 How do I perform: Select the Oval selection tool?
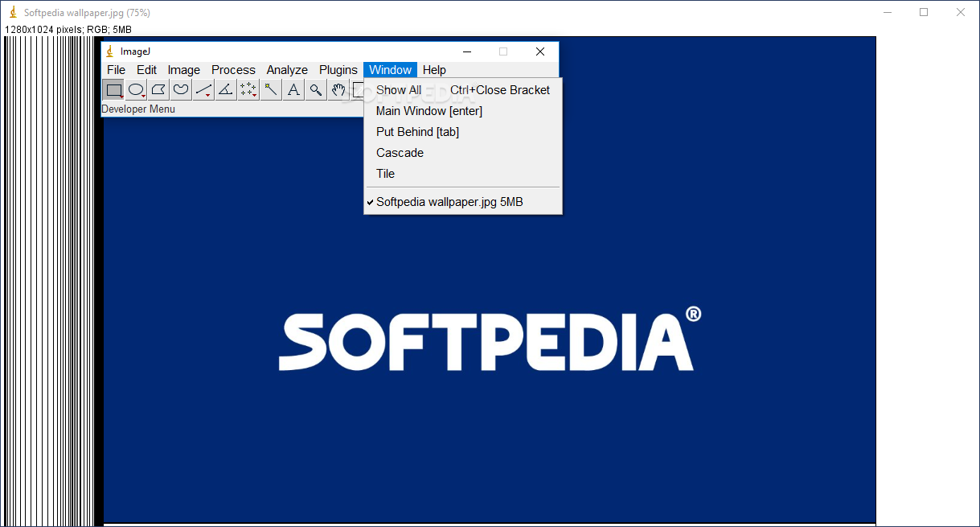(x=137, y=90)
